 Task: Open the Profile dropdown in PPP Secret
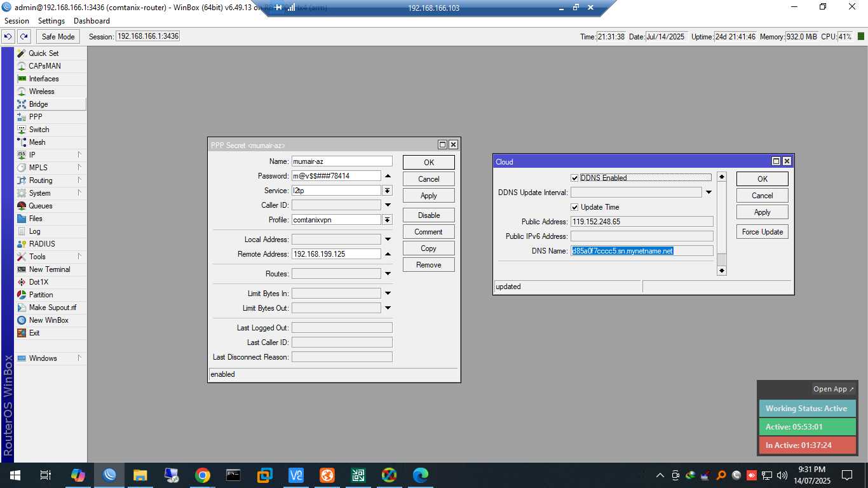[x=387, y=220]
